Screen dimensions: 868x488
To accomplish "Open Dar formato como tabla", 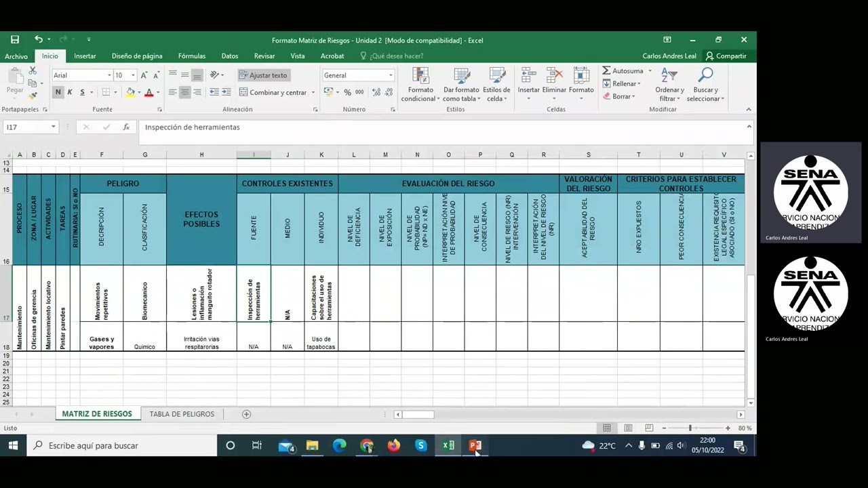I will (x=461, y=85).
